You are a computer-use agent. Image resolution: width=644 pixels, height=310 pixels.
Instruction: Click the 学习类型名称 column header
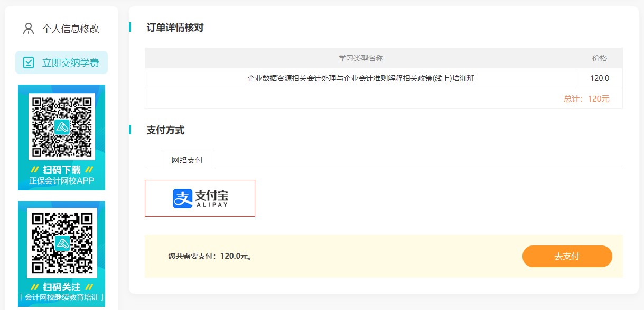pyautogui.click(x=361, y=58)
